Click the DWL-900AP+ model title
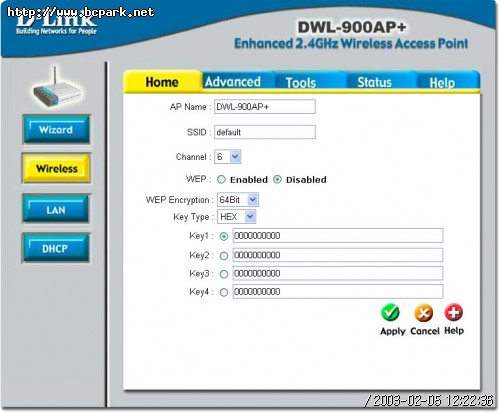Screen dimensions: 500x413 point(352,27)
